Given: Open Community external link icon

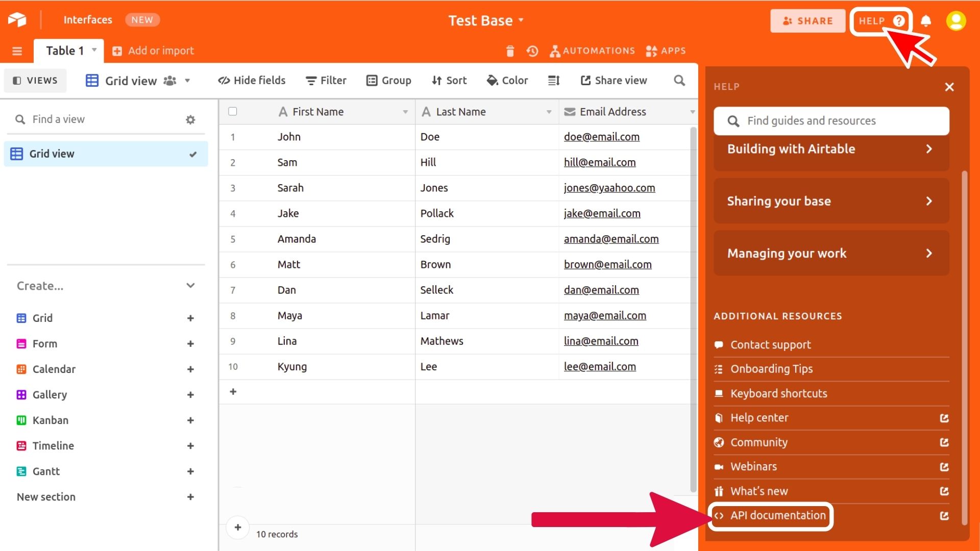Looking at the screenshot, I should [x=944, y=443].
